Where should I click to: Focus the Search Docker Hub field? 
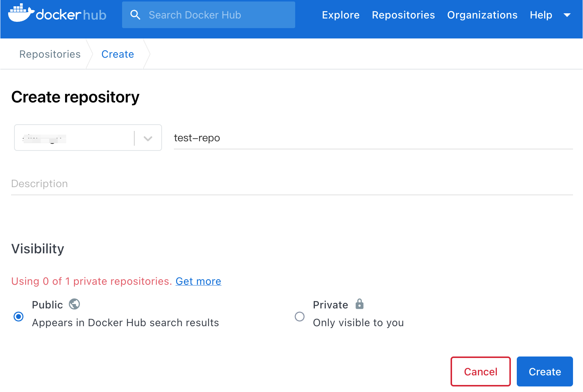(209, 15)
